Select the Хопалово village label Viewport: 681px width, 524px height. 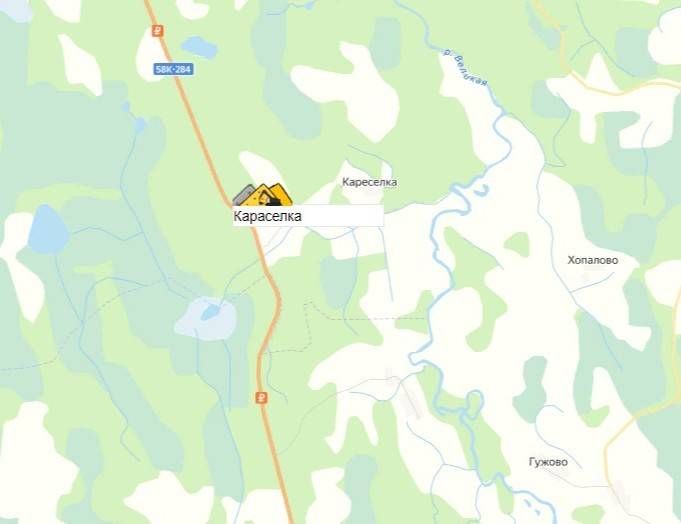coord(593,260)
